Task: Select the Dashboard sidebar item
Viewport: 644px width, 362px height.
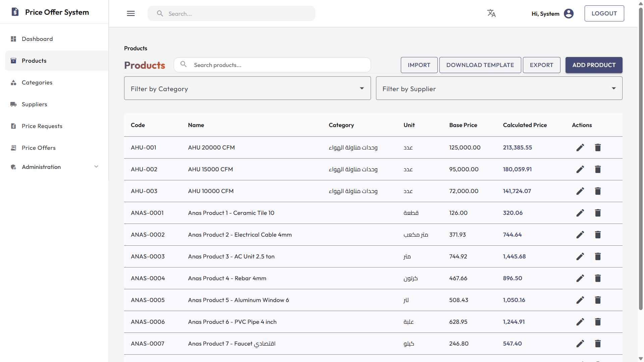Action: click(37, 39)
